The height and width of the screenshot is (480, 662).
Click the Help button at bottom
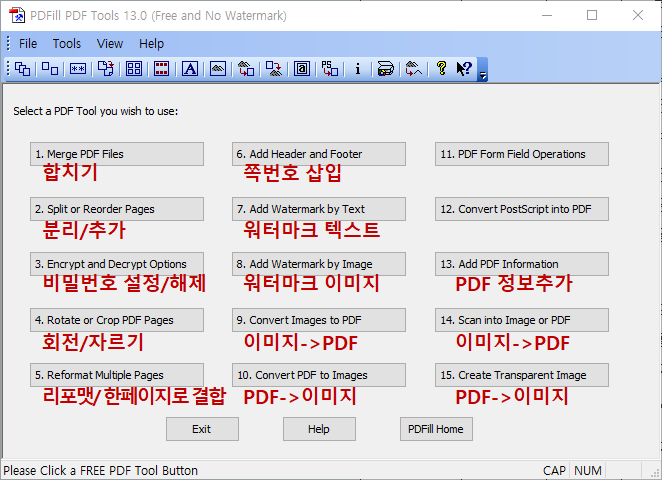(319, 429)
